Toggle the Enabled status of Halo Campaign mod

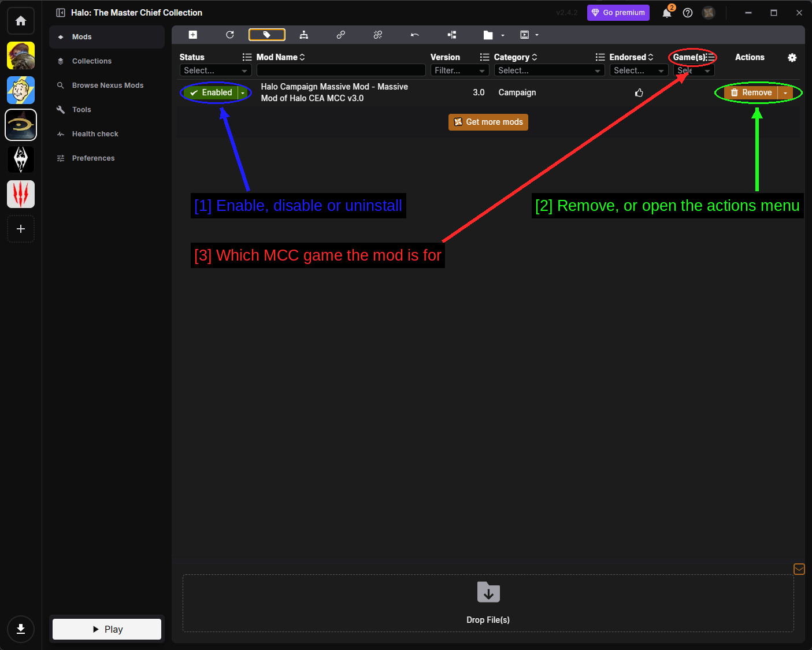(211, 92)
